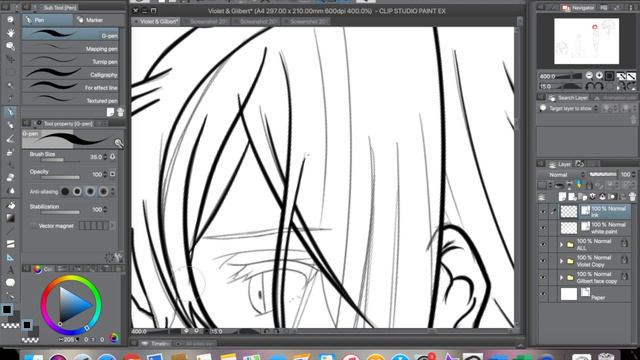
Task: Select the white paint layer thumbnail
Action: 569,228
